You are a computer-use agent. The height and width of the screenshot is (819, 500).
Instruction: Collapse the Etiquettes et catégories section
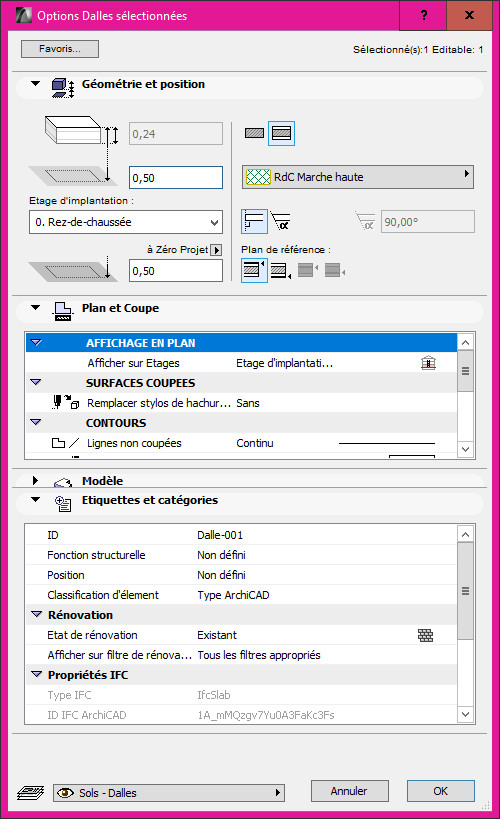point(36,500)
